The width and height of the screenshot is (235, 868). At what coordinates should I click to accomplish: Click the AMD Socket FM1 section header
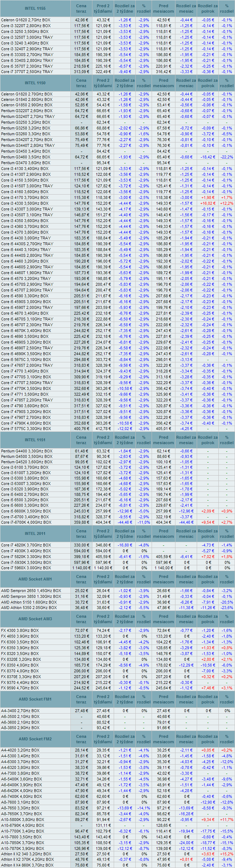(x=35, y=699)
